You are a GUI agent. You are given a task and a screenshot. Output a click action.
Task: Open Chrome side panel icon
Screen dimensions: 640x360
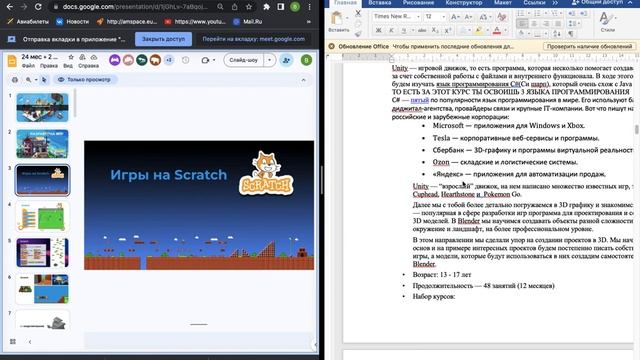click(x=281, y=7)
